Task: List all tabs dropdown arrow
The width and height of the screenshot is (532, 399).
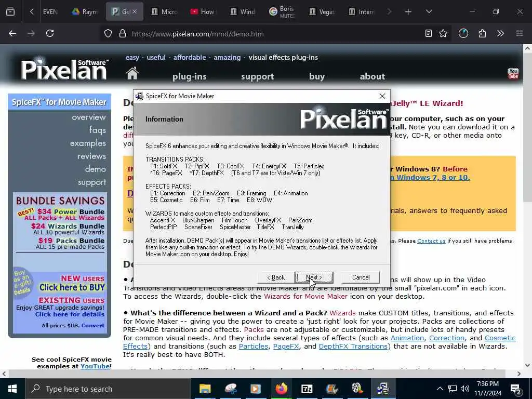Action: click(x=429, y=12)
